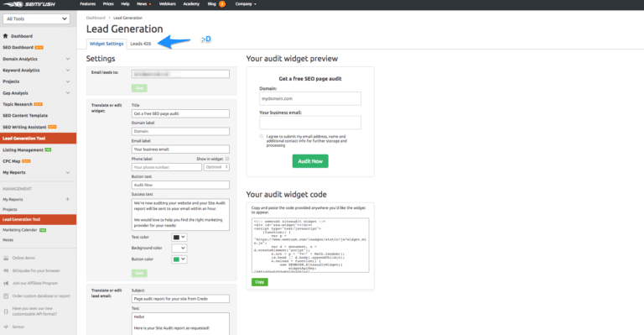
Task: Click the Join our Affiliate Program megaphone icon
Action: [6, 283]
